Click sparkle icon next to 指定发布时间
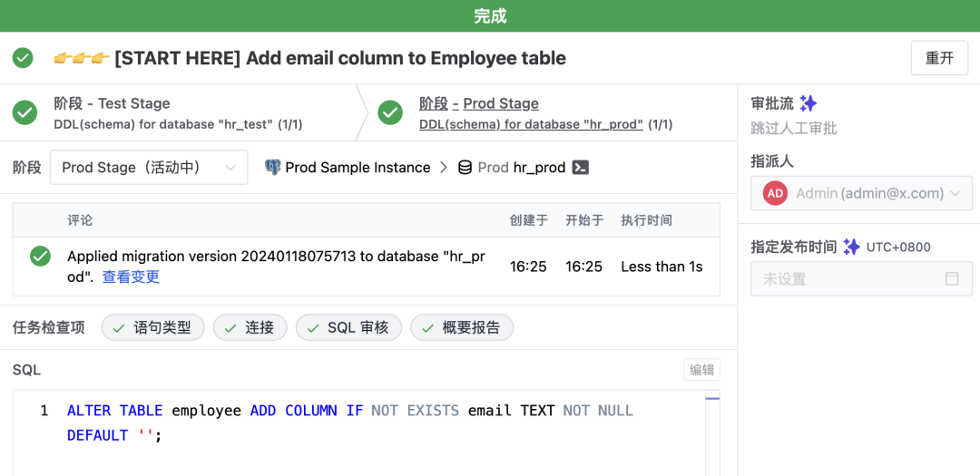The image size is (980, 476). (851, 247)
